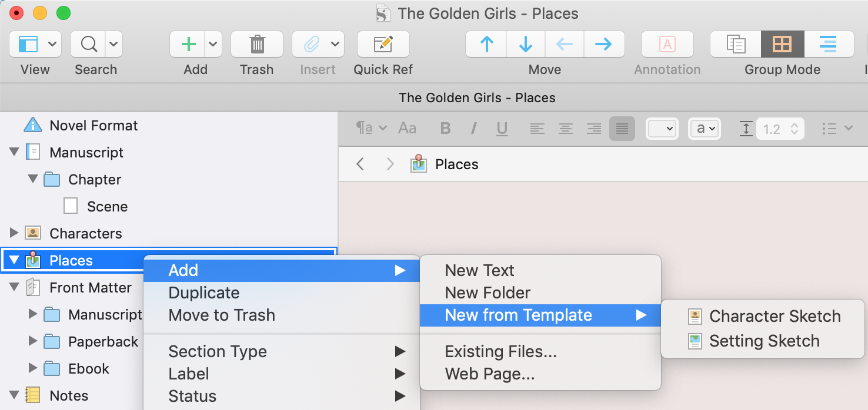Align text left
The image size is (868, 410).
538,128
